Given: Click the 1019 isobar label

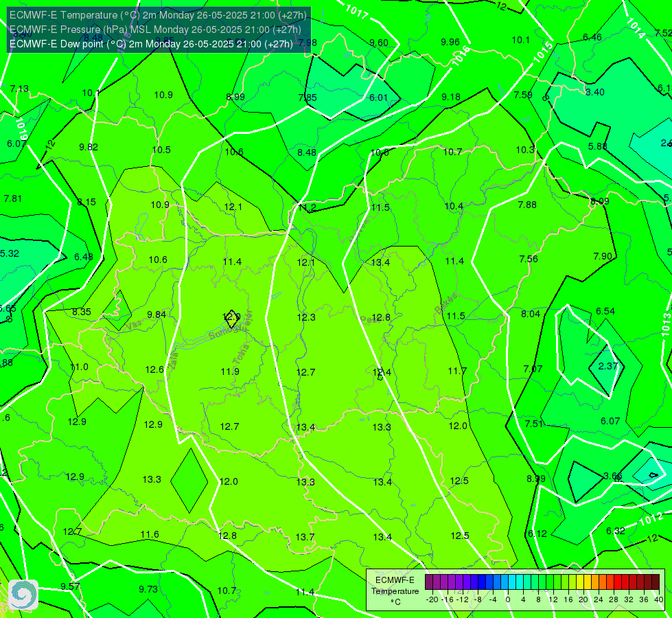Looking at the screenshot, I should [x=21, y=130].
